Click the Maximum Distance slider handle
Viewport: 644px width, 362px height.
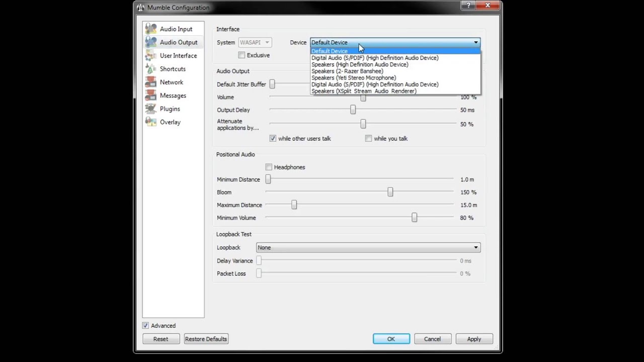click(294, 205)
